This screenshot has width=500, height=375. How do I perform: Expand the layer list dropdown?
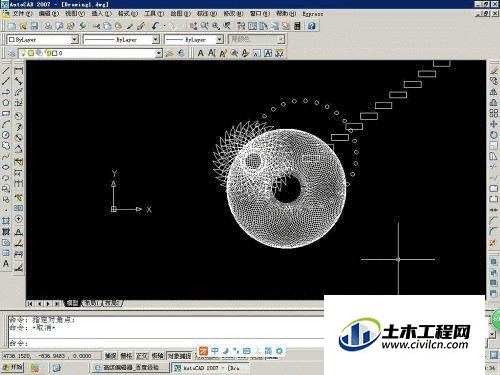coord(159,53)
